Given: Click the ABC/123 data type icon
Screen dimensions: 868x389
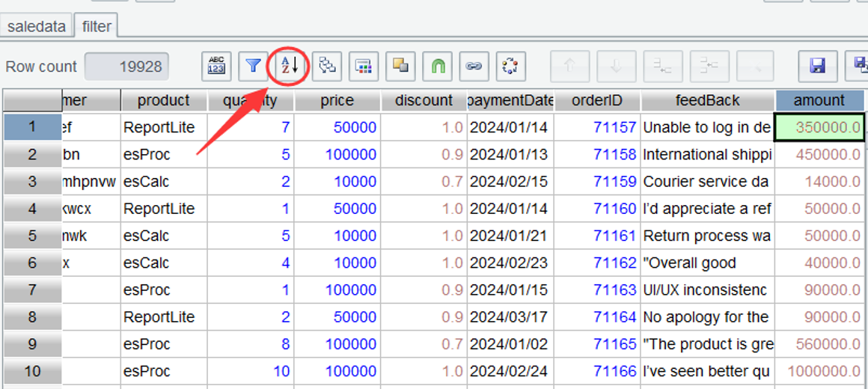Looking at the screenshot, I should click(216, 67).
